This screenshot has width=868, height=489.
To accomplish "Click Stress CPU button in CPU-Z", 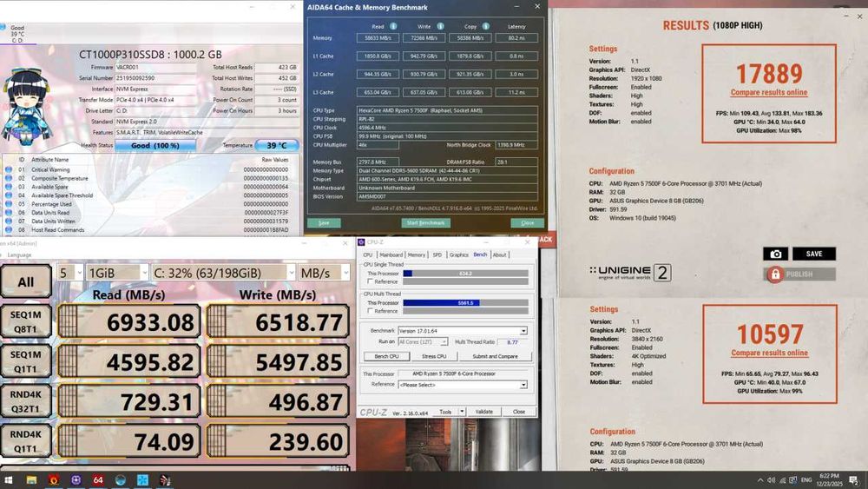I will (x=434, y=356).
